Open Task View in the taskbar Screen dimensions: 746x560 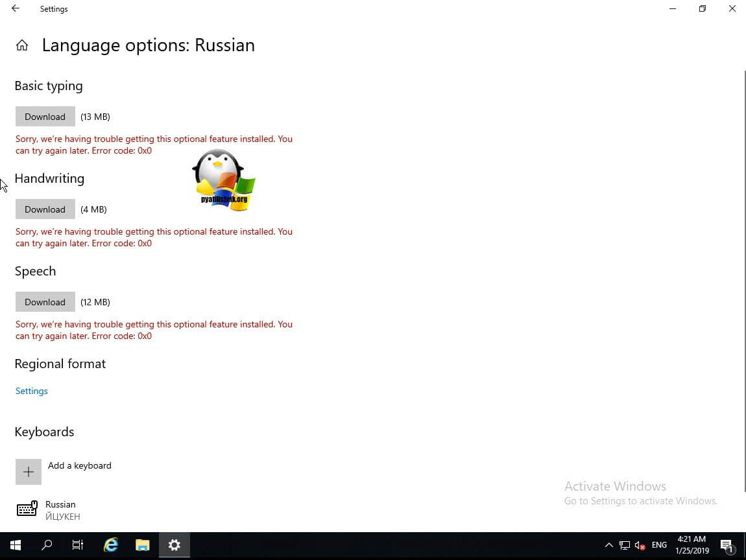click(x=78, y=545)
